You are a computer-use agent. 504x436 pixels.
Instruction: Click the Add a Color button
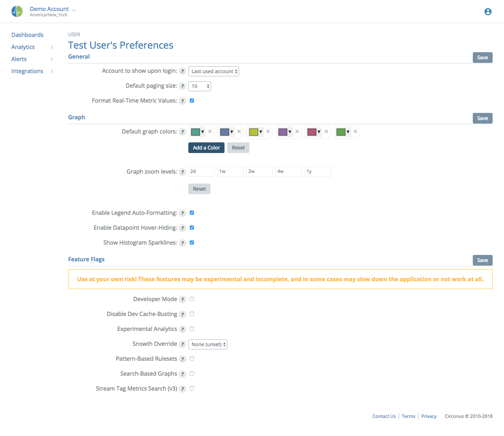click(x=206, y=147)
